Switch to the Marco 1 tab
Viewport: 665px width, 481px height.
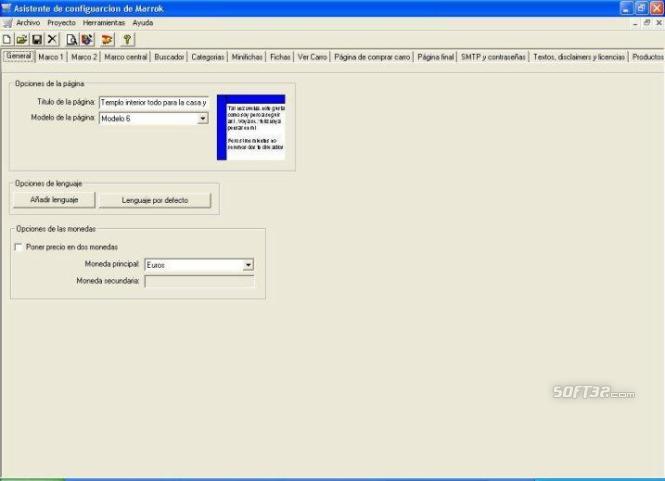[50, 57]
